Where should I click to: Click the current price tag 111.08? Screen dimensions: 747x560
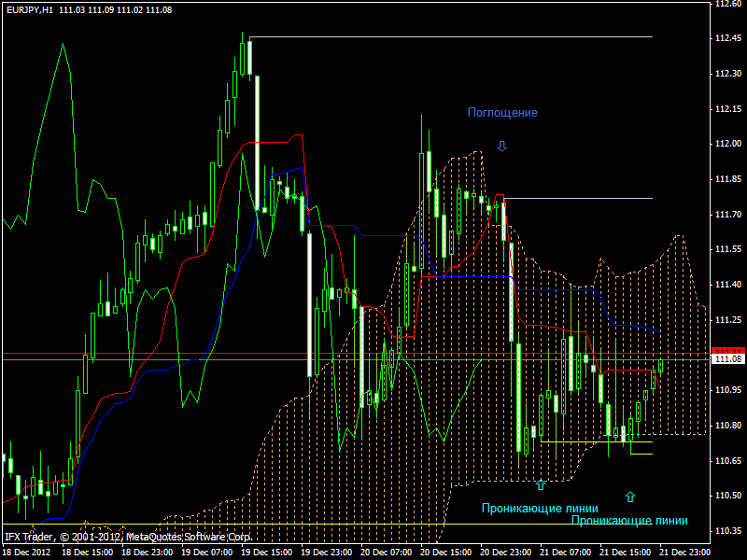tap(726, 359)
